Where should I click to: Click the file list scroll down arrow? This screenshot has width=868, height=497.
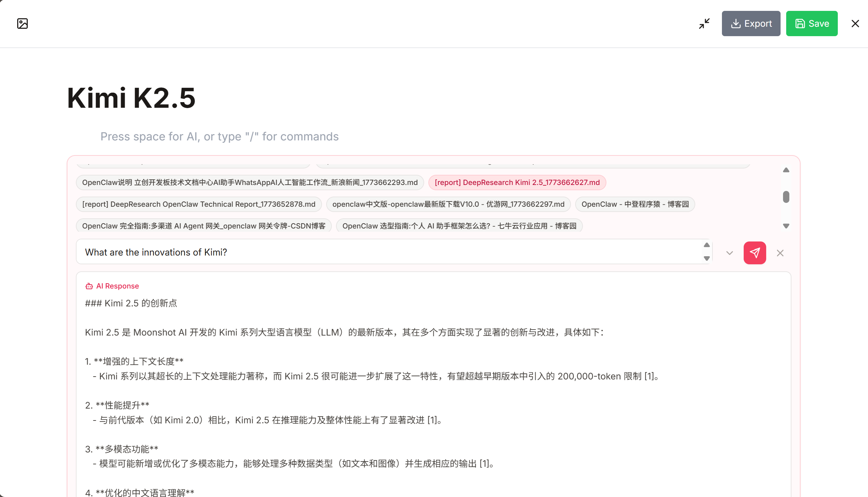786,226
